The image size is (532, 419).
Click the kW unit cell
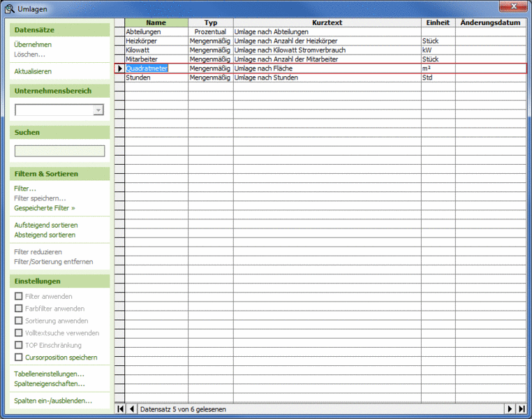pyautogui.click(x=438, y=50)
